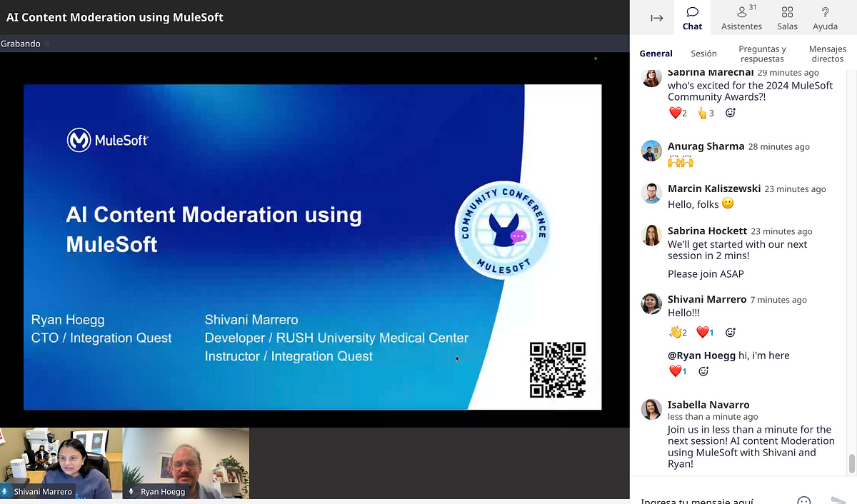Click Isabella Navarro's name in chat
Screen dimensions: 857x504
click(x=708, y=405)
